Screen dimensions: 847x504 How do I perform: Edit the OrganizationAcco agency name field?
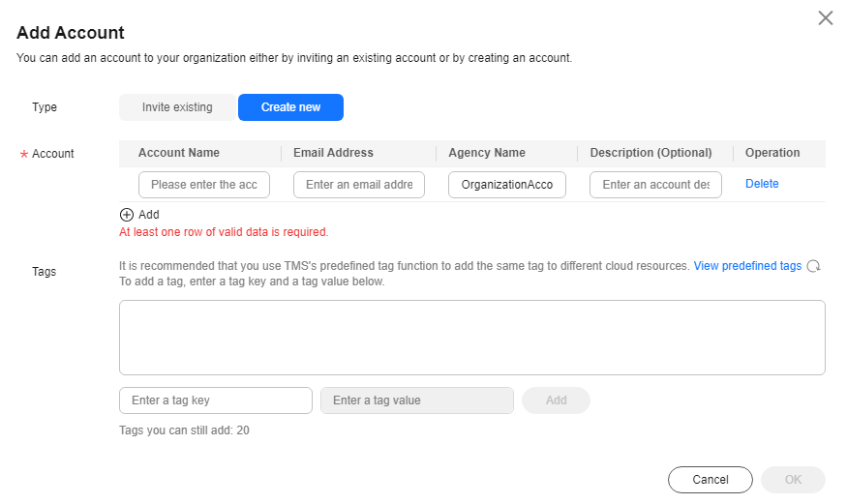(x=507, y=185)
